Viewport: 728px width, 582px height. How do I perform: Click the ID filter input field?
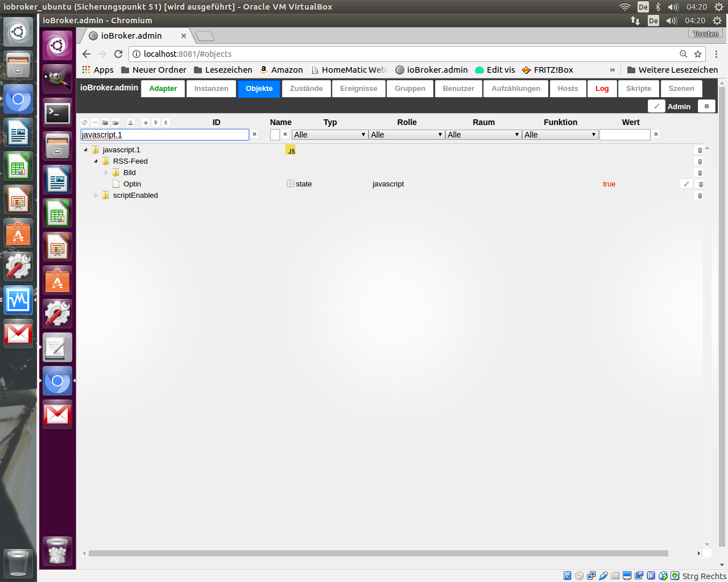click(x=165, y=135)
